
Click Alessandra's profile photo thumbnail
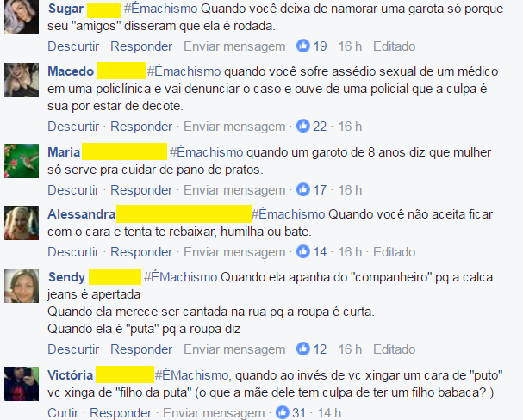coord(22,223)
